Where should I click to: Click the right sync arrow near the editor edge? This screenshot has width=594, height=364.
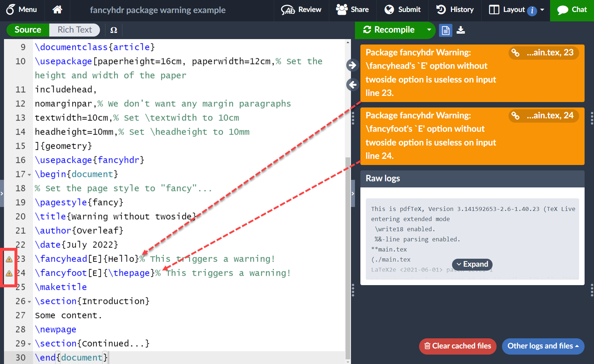[352, 65]
